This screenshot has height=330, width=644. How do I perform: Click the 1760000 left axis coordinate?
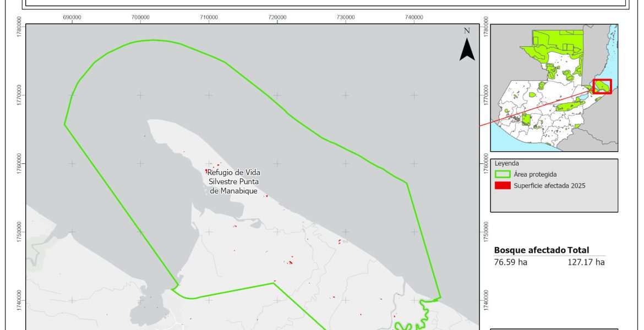(x=20, y=163)
